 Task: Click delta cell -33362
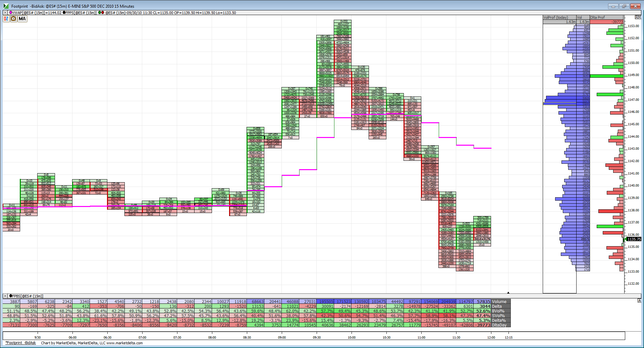pos(447,306)
